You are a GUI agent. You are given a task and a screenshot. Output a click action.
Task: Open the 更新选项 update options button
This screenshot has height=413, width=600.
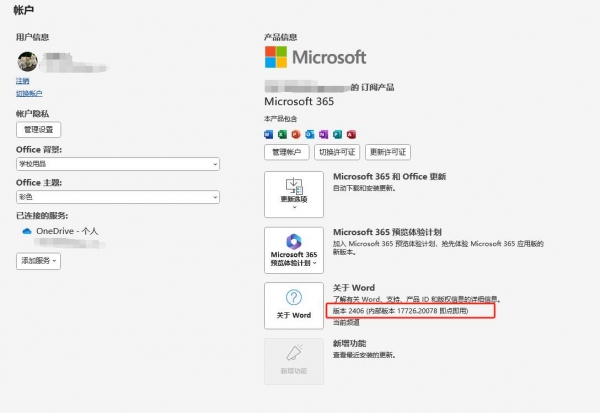pos(294,194)
